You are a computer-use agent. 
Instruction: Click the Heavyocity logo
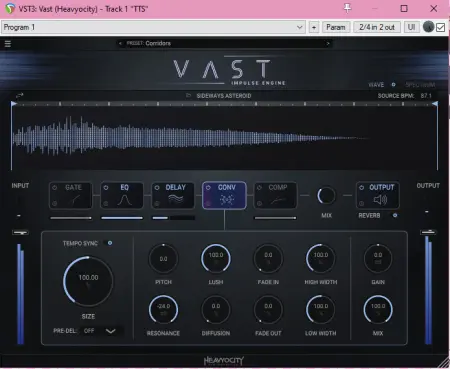point(224,361)
